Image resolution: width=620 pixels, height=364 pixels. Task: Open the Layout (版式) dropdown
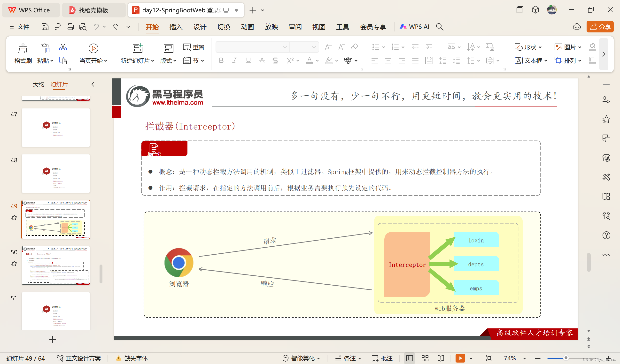(168, 61)
